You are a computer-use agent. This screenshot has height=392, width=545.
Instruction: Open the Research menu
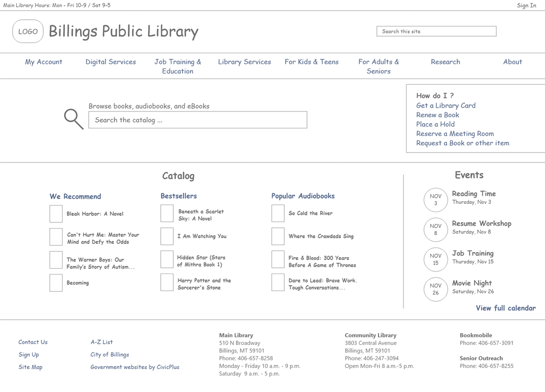445,62
